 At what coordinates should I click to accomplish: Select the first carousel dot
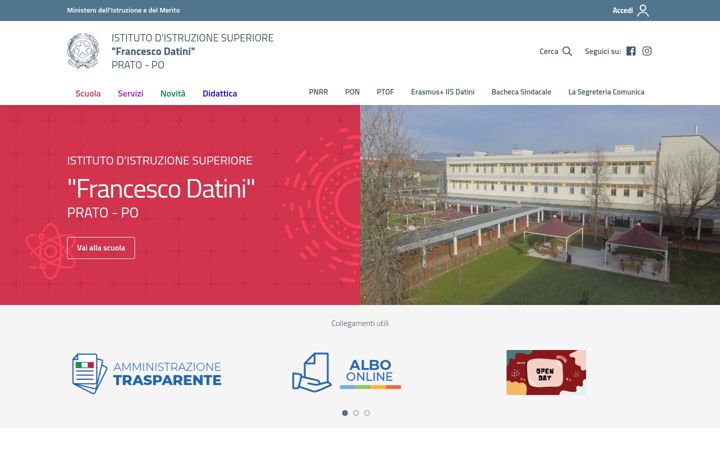[x=345, y=413]
